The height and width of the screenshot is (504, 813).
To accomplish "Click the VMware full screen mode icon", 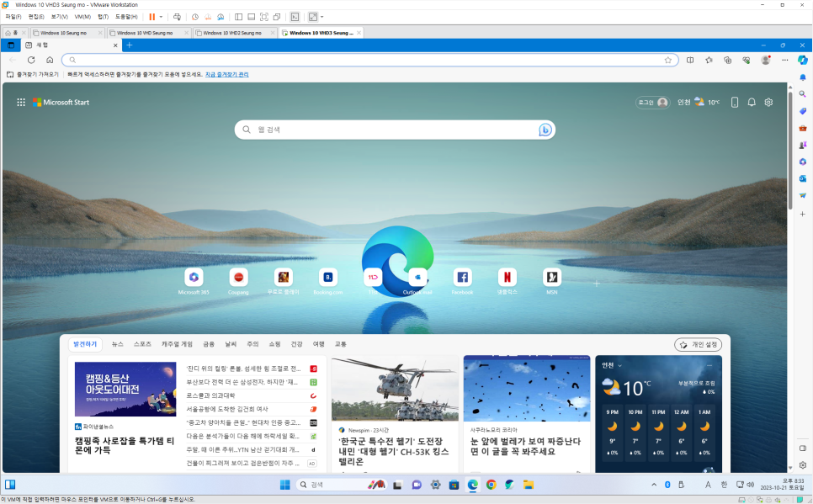I will point(264,17).
